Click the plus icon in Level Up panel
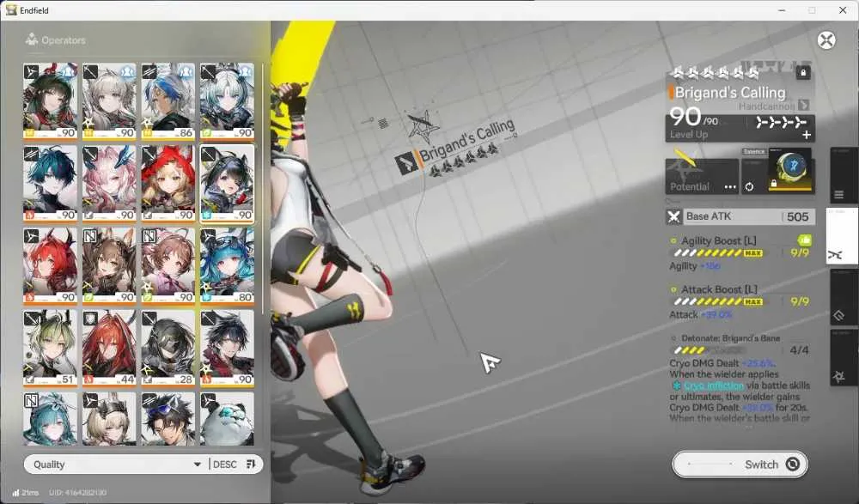 [x=807, y=134]
